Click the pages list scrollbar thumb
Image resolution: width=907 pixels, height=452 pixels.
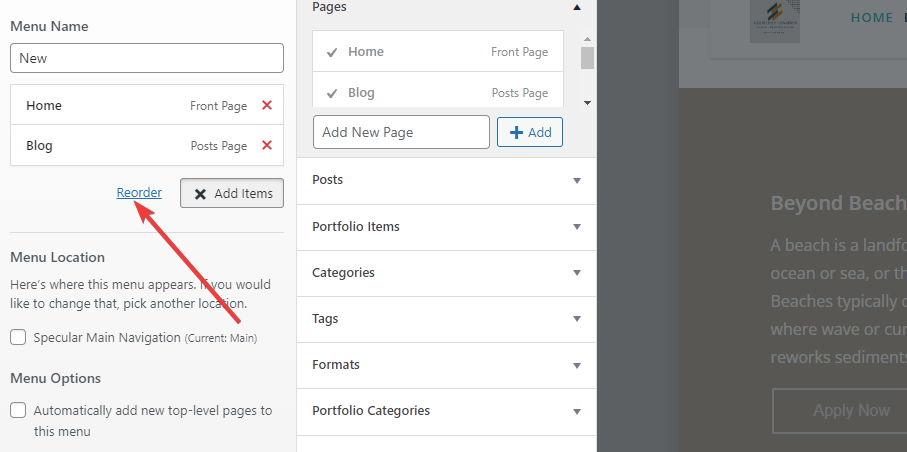tap(587, 58)
